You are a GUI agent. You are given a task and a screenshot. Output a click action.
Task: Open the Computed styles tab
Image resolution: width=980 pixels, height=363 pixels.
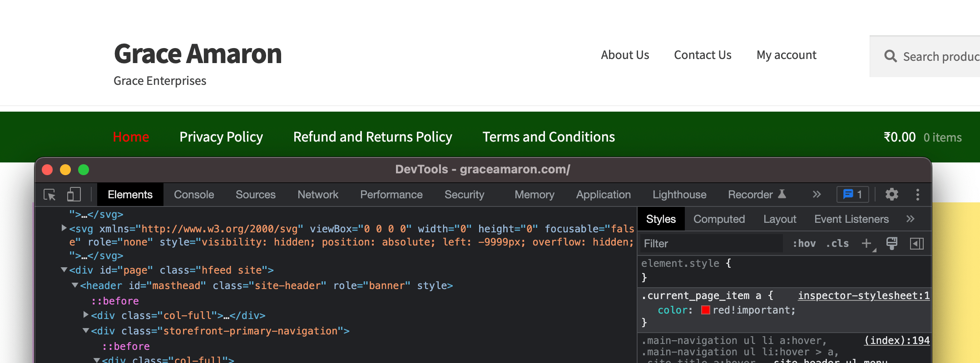[x=719, y=219]
